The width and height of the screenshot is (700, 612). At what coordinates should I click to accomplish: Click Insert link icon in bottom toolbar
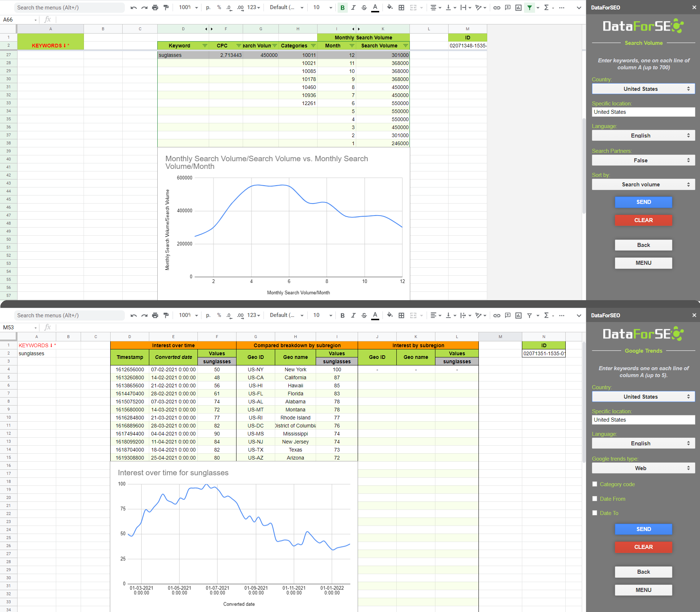tap(497, 315)
